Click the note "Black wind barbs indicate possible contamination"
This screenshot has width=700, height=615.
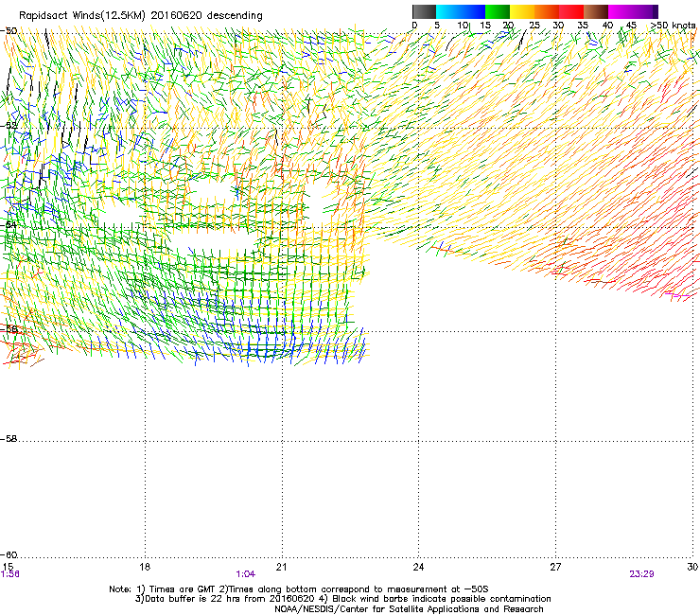(x=442, y=599)
